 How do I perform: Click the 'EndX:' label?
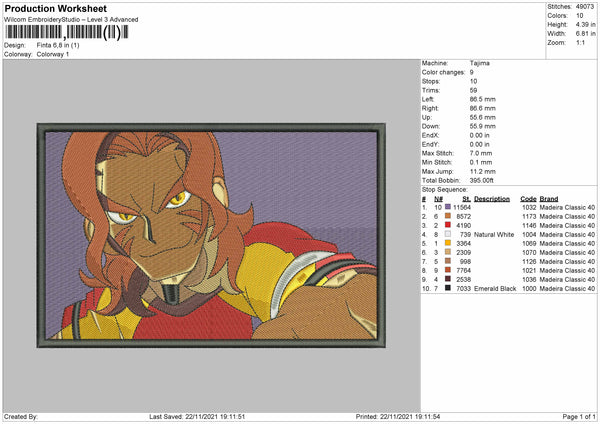430,135
